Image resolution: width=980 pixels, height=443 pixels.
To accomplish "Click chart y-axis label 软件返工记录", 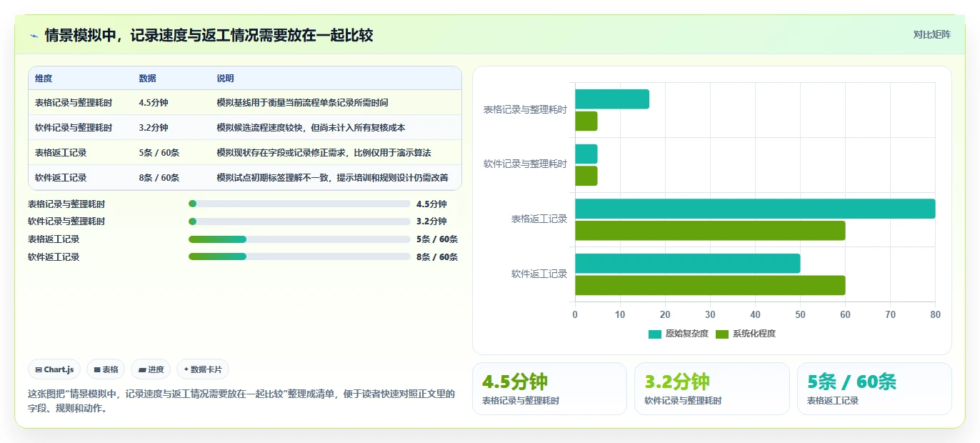I will point(539,274).
